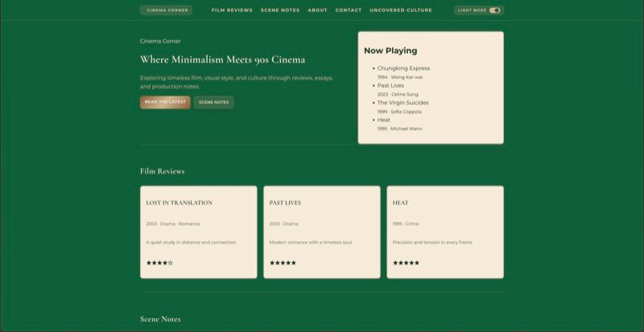Image resolution: width=644 pixels, height=332 pixels.
Task: Click the Scene Notes hero button
Action: point(213,102)
